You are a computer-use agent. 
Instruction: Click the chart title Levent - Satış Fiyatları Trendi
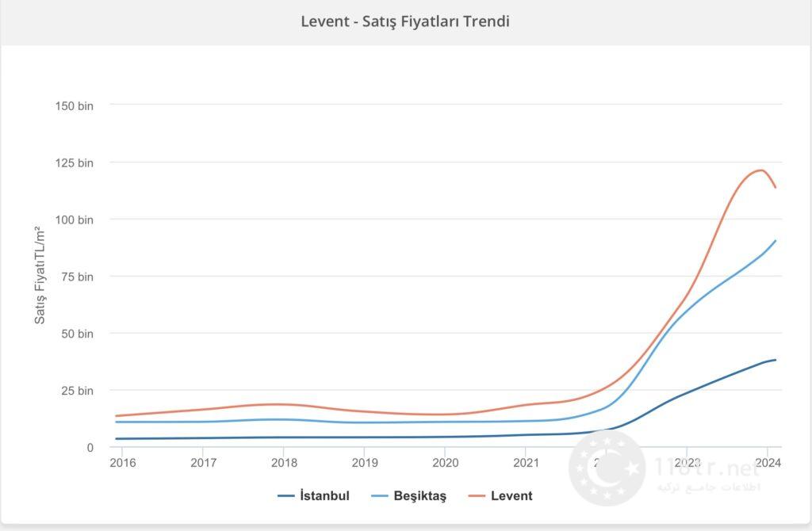[x=405, y=21]
